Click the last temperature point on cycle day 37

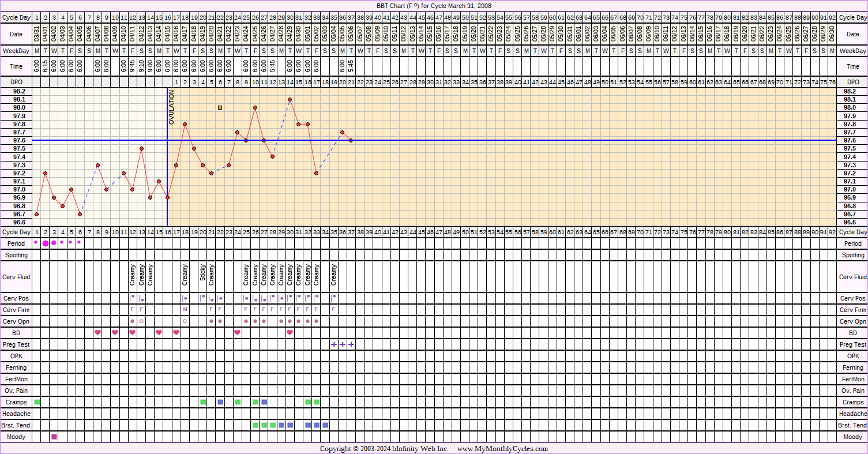point(351,140)
